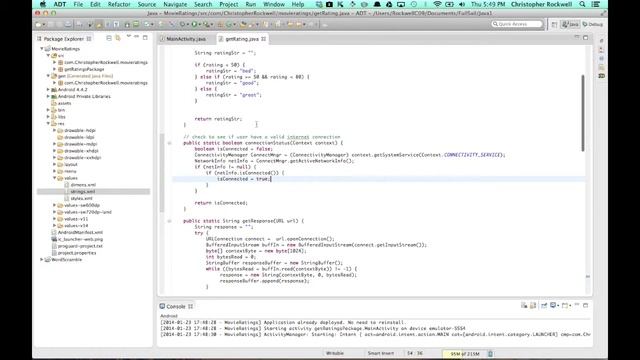Select the getRating.java editor tab
The height and width of the screenshot is (360, 640).
click(242, 39)
